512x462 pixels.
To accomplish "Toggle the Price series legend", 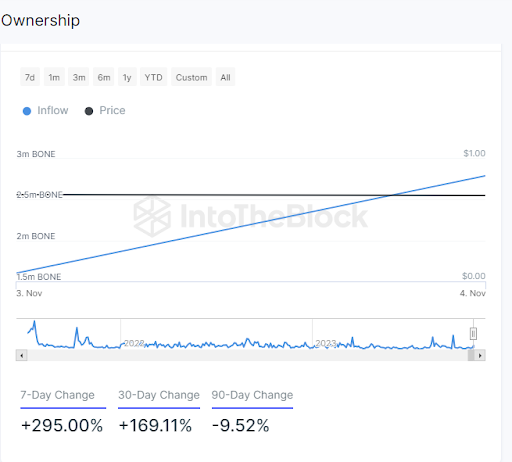I will tap(105, 110).
